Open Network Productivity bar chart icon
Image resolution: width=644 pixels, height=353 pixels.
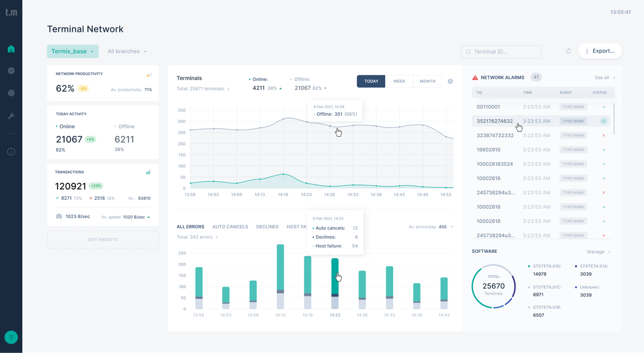click(149, 75)
